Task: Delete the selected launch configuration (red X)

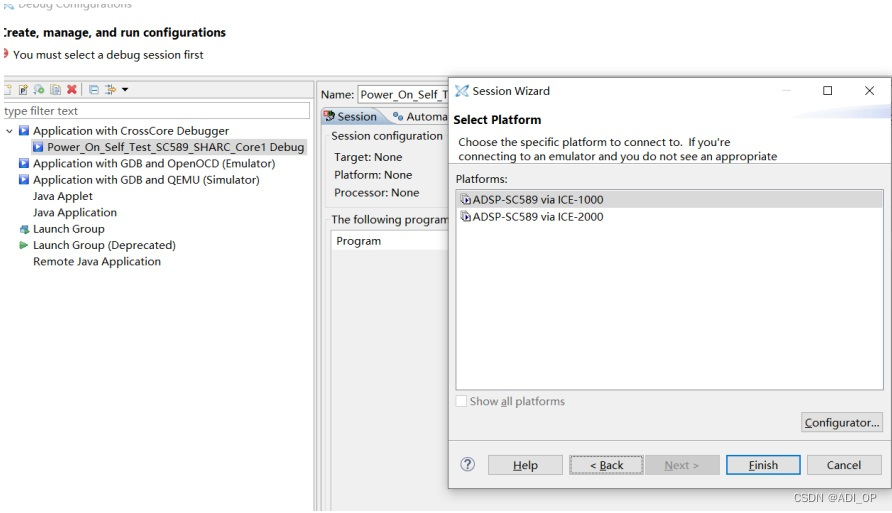Action: tap(72, 89)
